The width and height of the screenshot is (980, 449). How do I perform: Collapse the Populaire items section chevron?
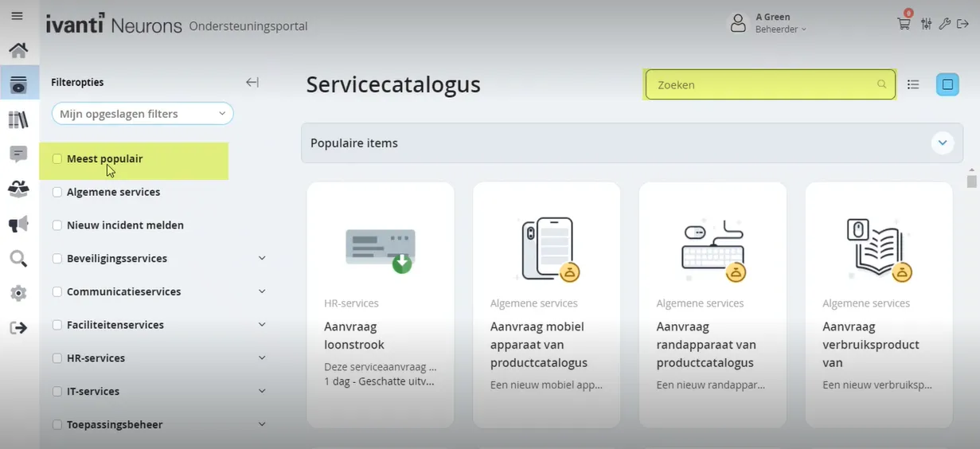pyautogui.click(x=943, y=143)
